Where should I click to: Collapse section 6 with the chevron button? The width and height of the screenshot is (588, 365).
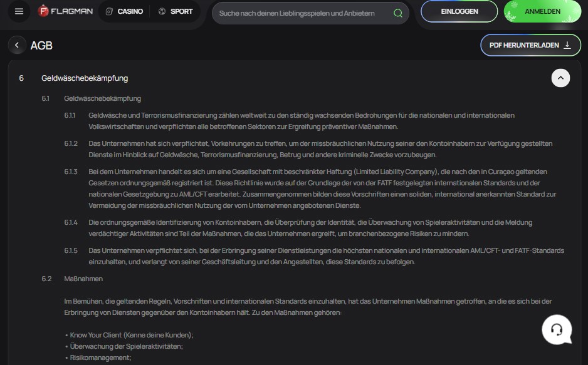pos(560,78)
